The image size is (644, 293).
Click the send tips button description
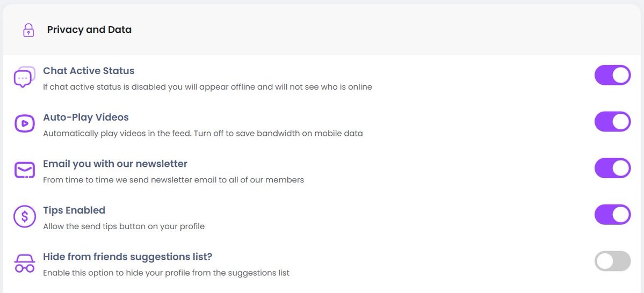coord(124,226)
